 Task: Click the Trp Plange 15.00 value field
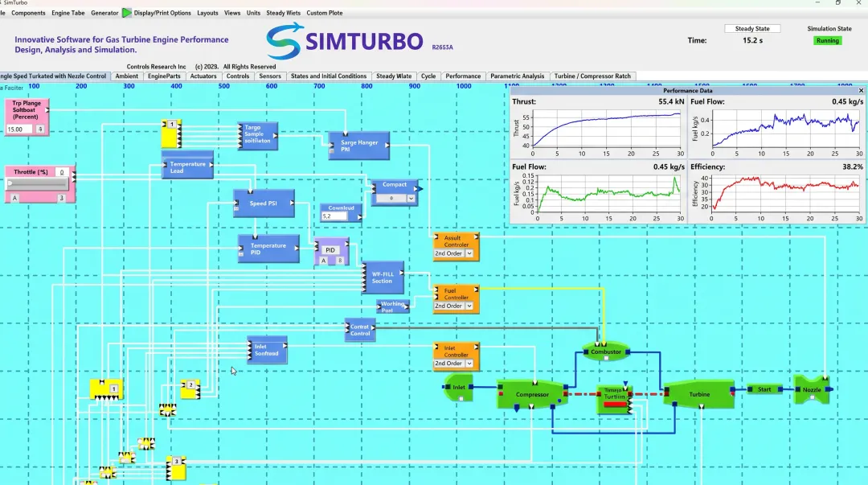tap(19, 129)
